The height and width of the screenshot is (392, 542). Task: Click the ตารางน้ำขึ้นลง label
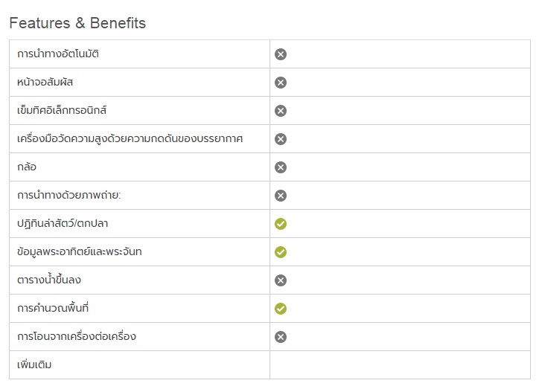pos(54,280)
